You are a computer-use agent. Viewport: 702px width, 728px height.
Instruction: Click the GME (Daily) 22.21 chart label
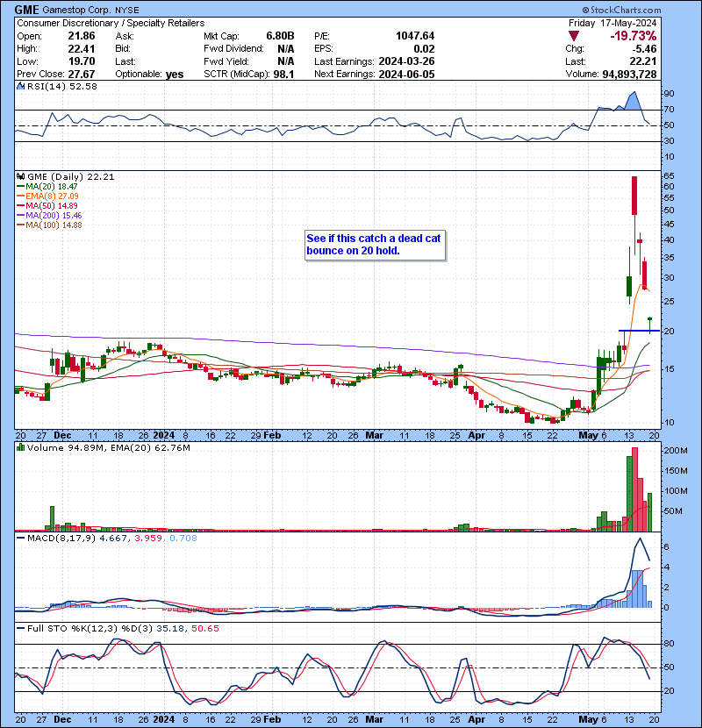click(x=70, y=176)
